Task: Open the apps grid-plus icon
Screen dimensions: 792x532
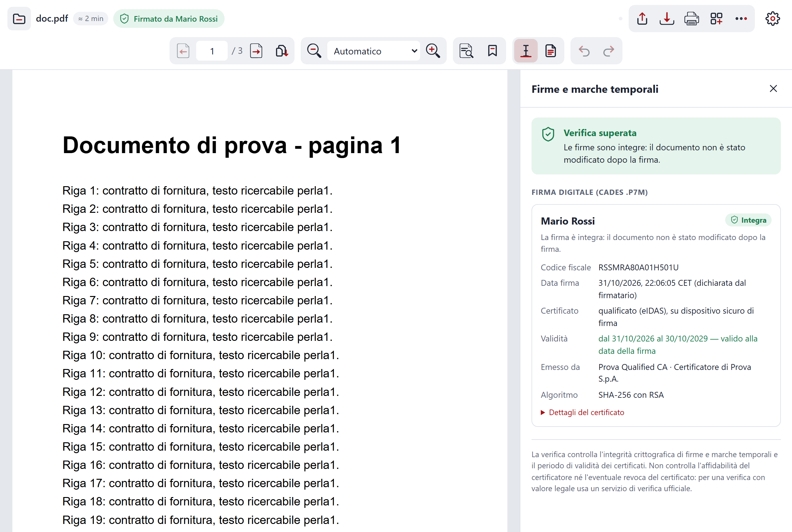Action: [716, 19]
